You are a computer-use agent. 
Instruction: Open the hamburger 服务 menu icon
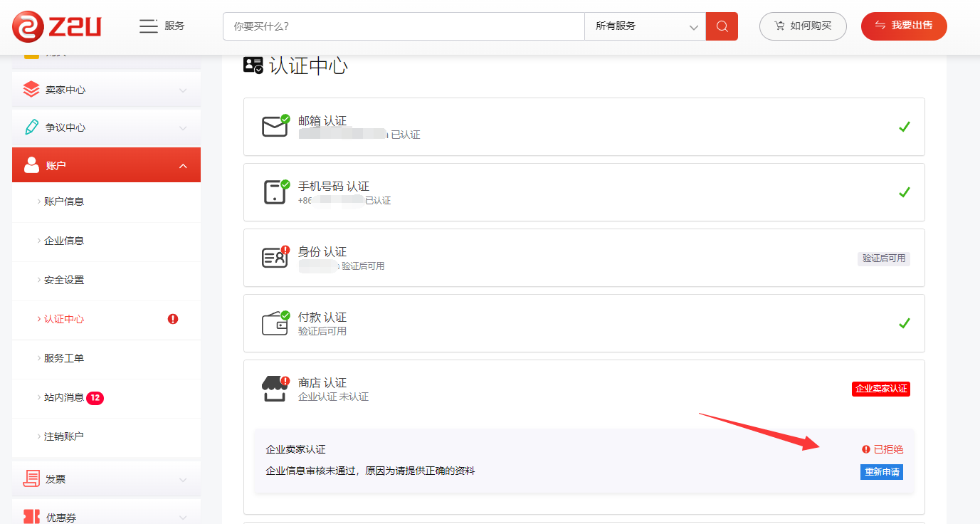[x=148, y=26]
